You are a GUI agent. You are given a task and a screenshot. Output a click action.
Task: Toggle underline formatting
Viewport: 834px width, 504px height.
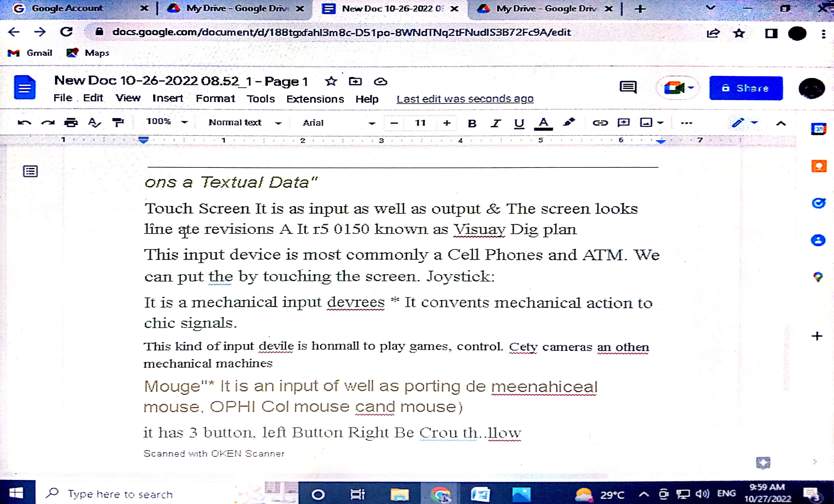(519, 124)
